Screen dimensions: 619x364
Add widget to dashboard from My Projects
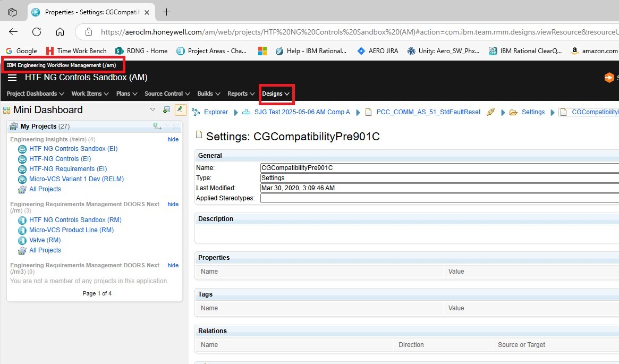157,126
